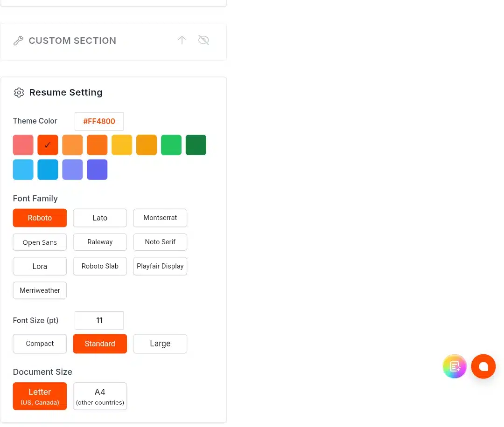Select the dark green theme color
504x427 pixels.
click(196, 145)
